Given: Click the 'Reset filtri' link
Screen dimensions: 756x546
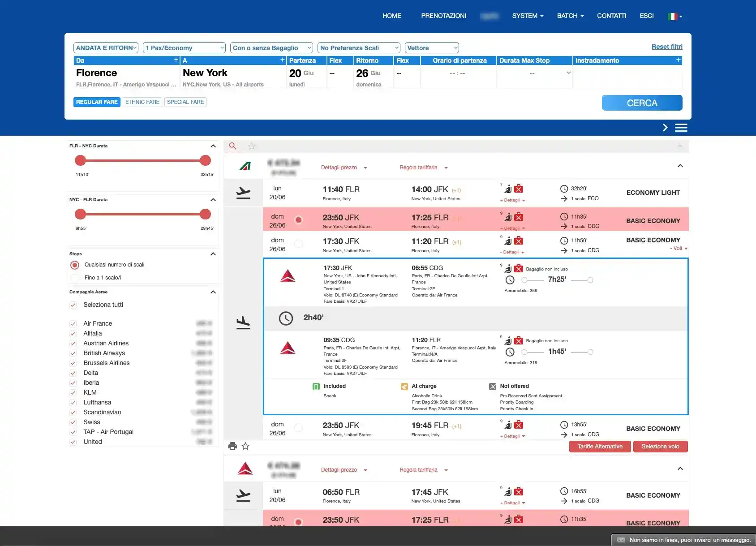Looking at the screenshot, I should click(x=666, y=47).
